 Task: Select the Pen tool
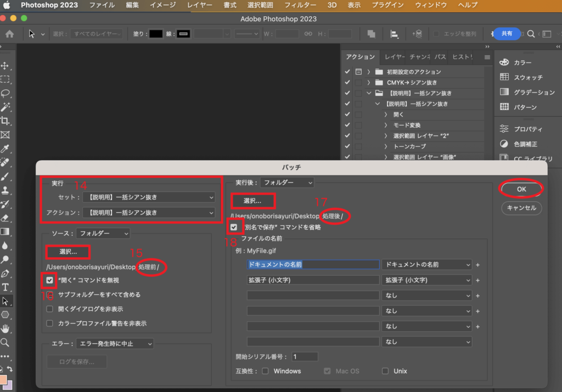click(x=5, y=274)
